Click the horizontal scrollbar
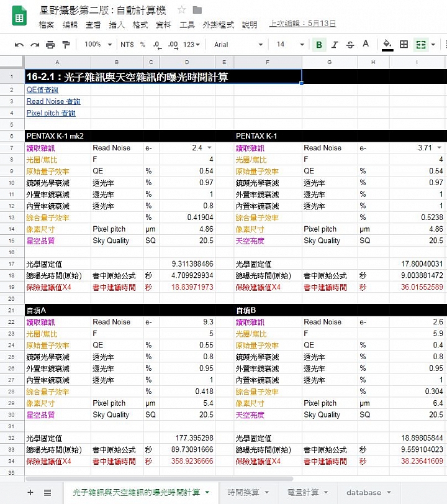The width and height of the screenshot is (447, 504). tap(159, 479)
